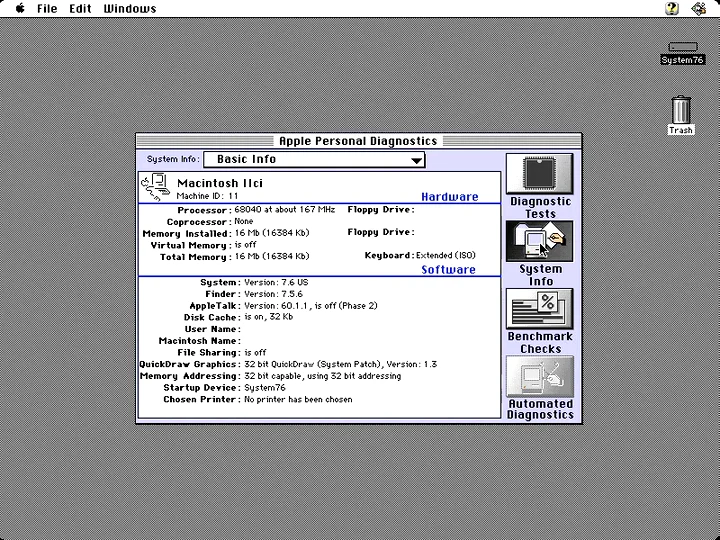Open the Edit menu
This screenshot has width=720, height=540.
pyautogui.click(x=80, y=8)
